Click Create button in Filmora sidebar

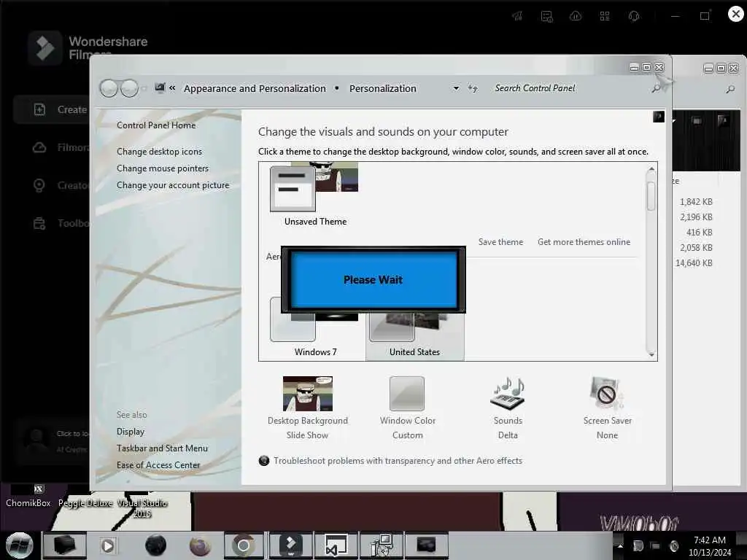click(x=52, y=109)
